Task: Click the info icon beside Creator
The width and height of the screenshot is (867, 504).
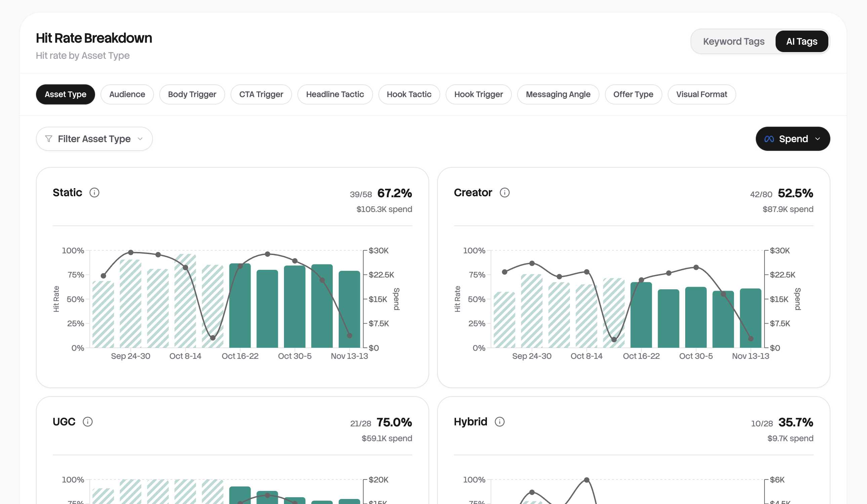Action: click(504, 193)
